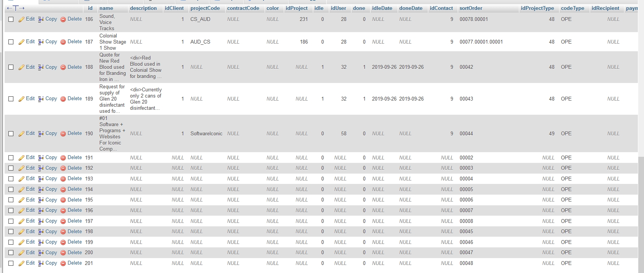Click the Edit pencil icon for row 186
The height and width of the screenshot is (273, 644).
click(21, 19)
